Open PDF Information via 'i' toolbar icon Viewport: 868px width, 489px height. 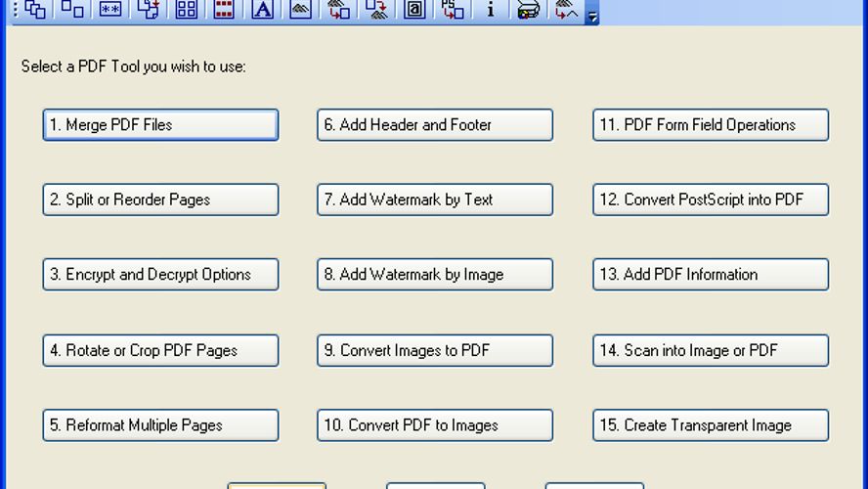coord(490,10)
